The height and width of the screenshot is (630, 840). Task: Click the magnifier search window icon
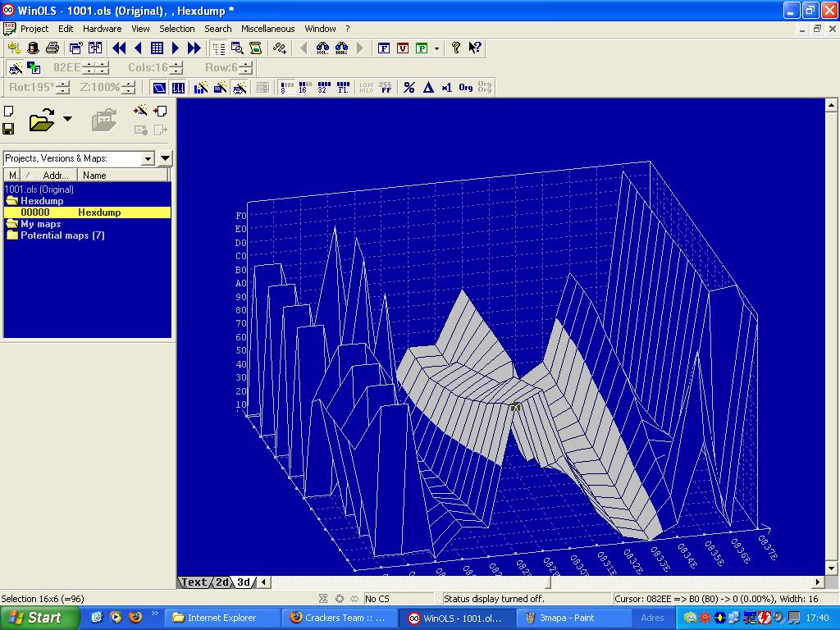tap(237, 48)
